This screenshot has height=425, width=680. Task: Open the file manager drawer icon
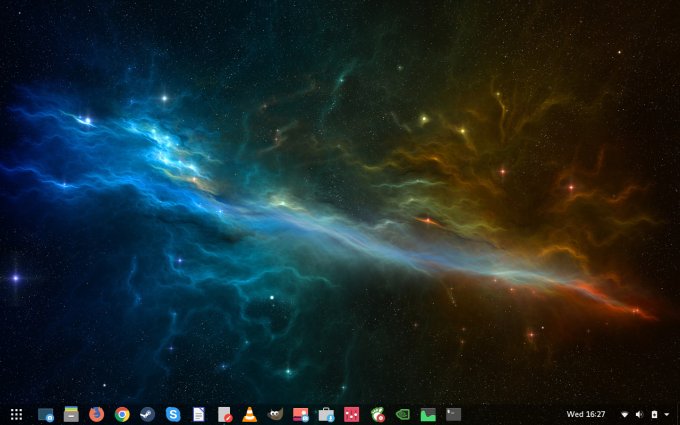click(x=71, y=414)
